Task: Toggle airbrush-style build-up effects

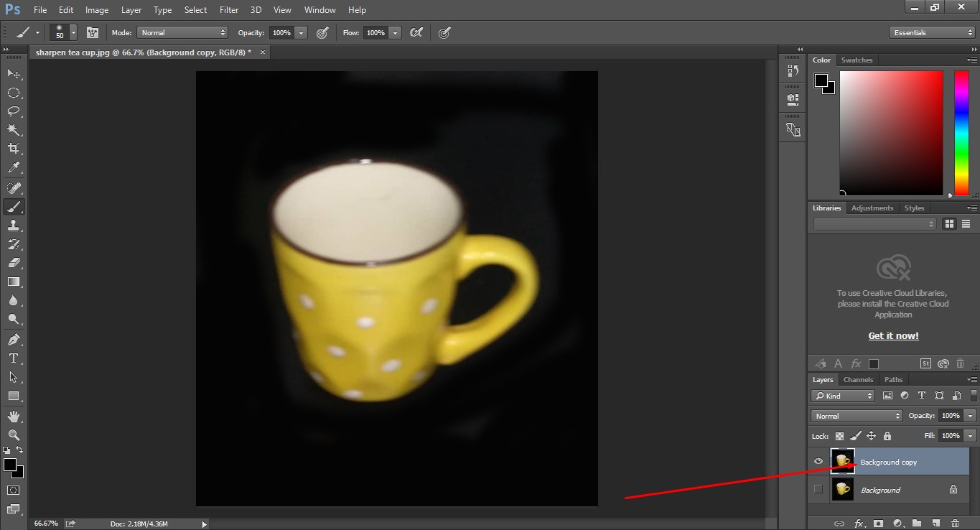Action: coord(416,33)
